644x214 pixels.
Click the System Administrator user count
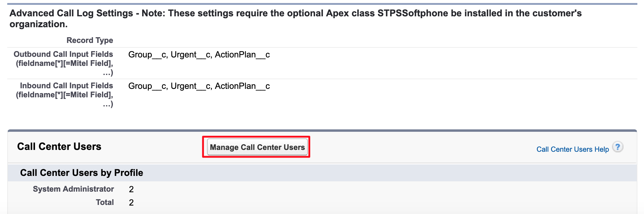[x=131, y=190]
